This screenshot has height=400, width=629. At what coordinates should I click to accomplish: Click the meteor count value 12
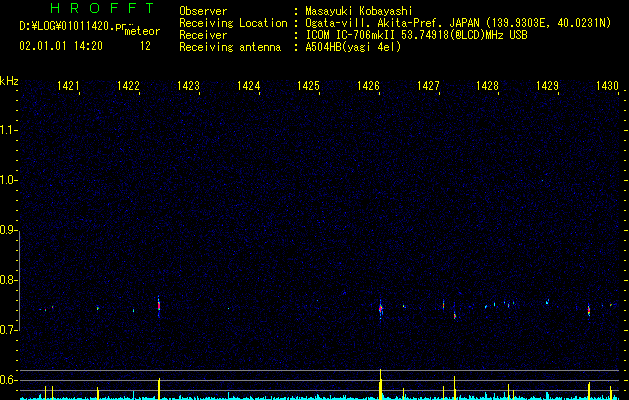(145, 46)
